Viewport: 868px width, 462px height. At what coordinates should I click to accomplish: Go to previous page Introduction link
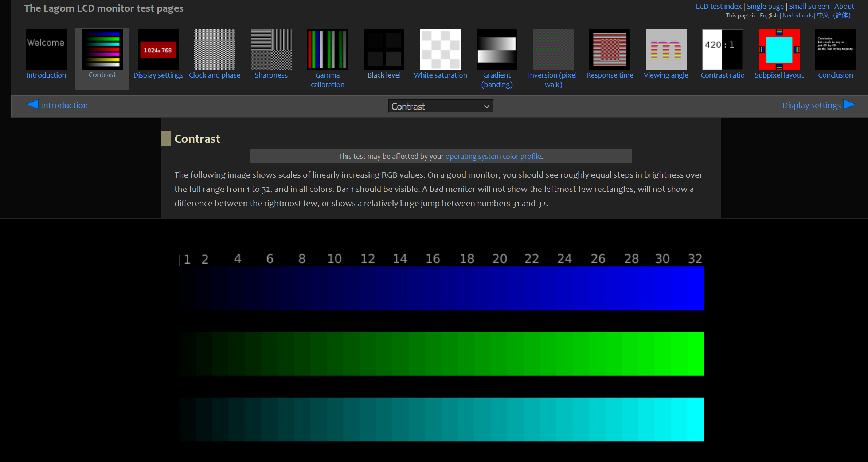64,105
